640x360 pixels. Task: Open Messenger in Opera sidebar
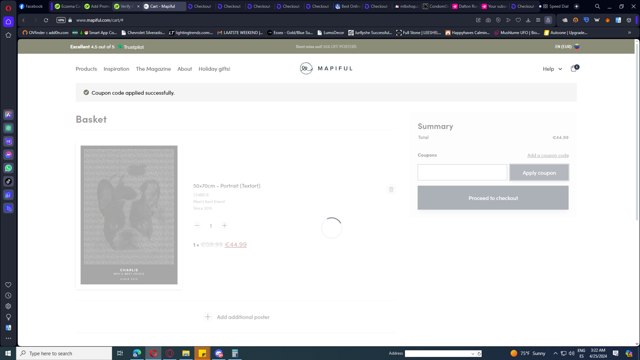click(x=8, y=155)
